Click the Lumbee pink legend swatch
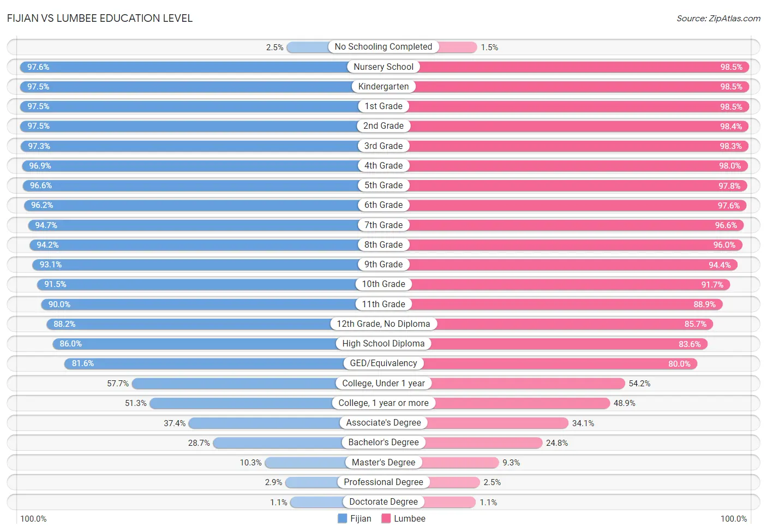Image resolution: width=767 pixels, height=532 pixels. (386, 518)
